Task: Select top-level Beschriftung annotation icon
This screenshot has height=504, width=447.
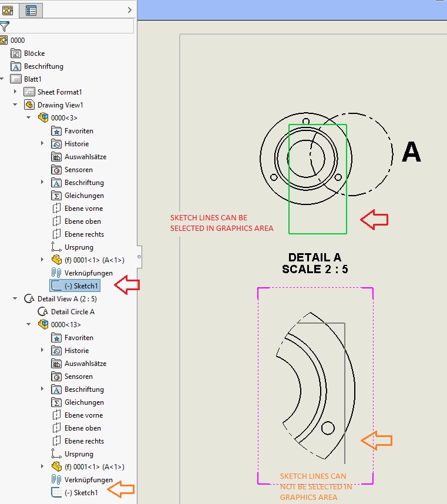Action: 16,66
